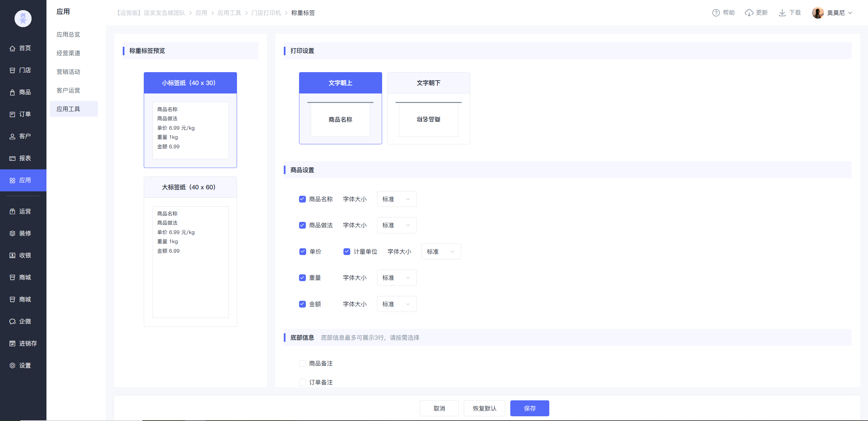
Task: Select the 文字朝下 orientation tab
Action: pyautogui.click(x=428, y=83)
